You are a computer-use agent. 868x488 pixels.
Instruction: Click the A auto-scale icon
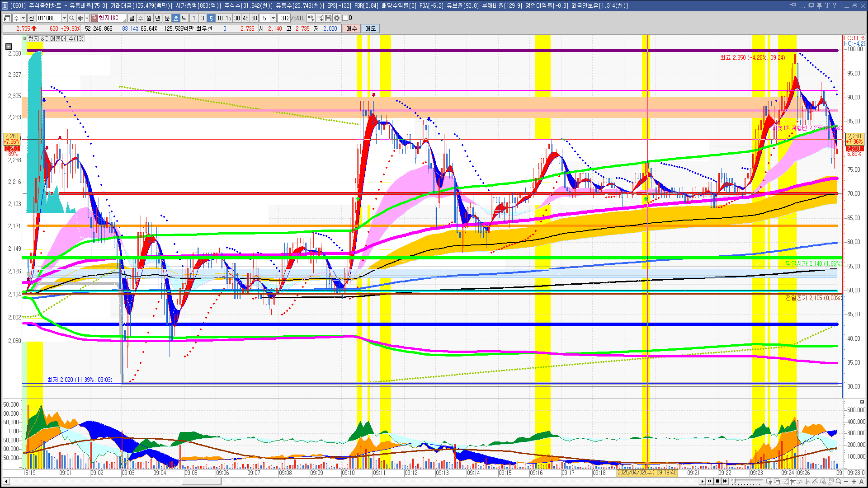point(861,481)
